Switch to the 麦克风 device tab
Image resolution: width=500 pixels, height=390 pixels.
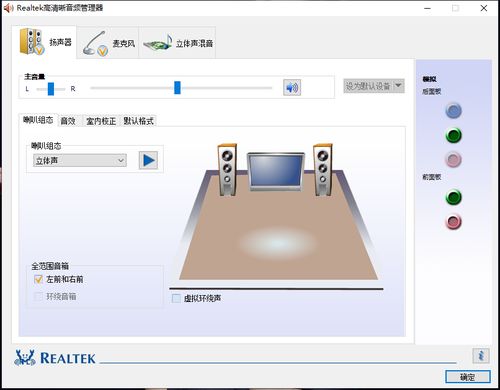(109, 43)
